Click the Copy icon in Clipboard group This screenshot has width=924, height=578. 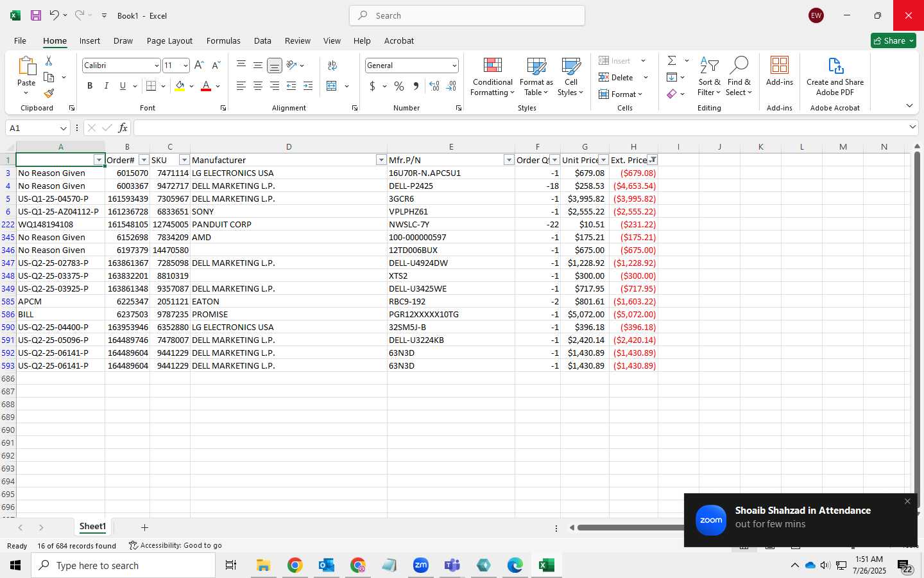pyautogui.click(x=49, y=77)
